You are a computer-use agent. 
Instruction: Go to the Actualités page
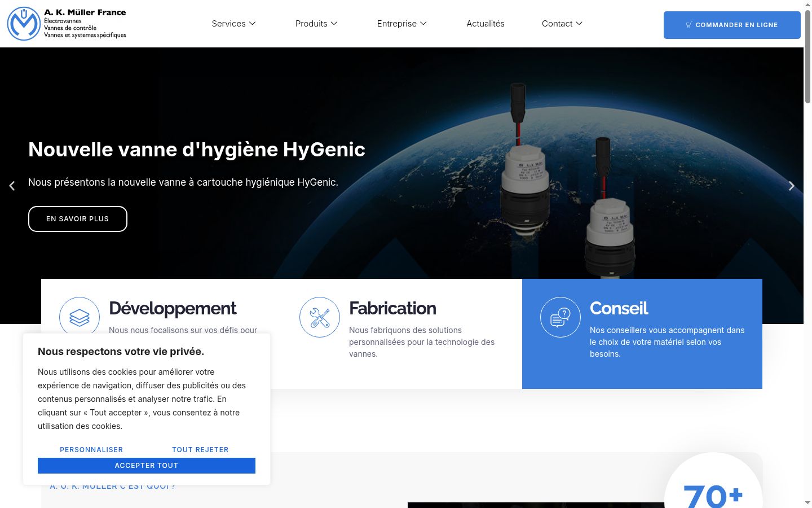(x=486, y=24)
